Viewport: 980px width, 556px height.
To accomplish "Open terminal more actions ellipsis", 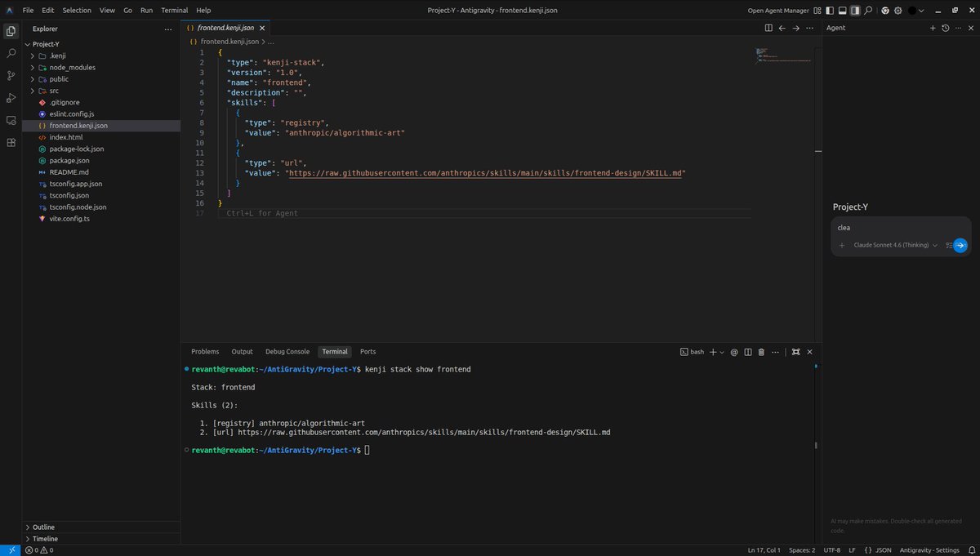I will click(775, 352).
